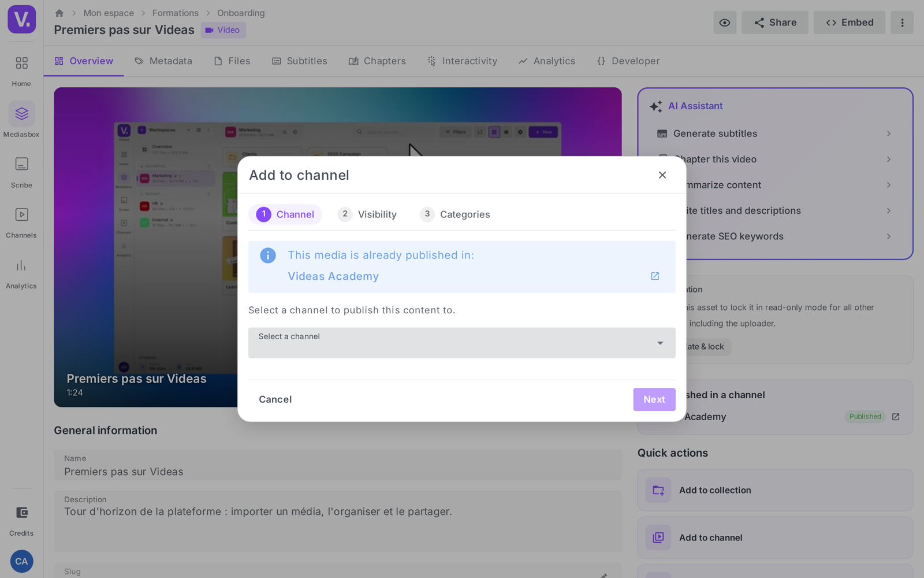Cancel the Add to channel dialog

pyautogui.click(x=275, y=399)
